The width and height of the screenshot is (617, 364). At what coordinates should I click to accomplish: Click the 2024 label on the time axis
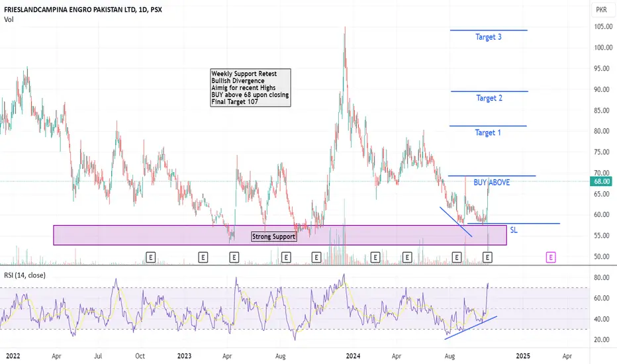click(353, 356)
